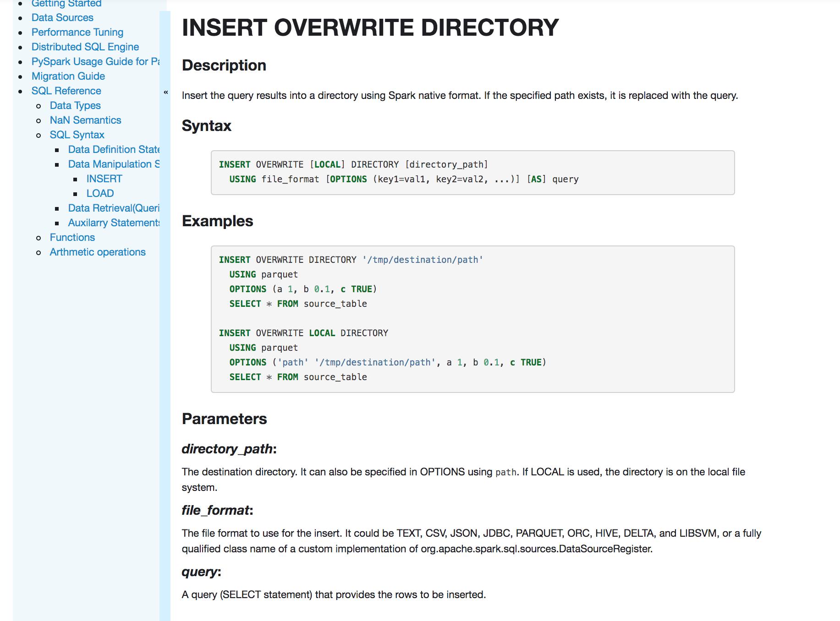Click the 'INSERT OVERWRITE LOCAL DIRECTORY' example line
The image size is (840, 621).
[303, 333]
